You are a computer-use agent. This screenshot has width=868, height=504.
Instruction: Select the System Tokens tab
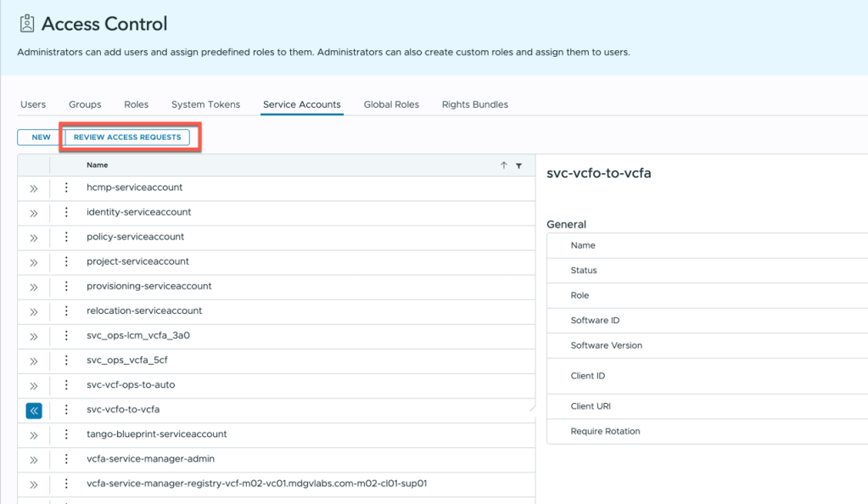[x=205, y=104]
